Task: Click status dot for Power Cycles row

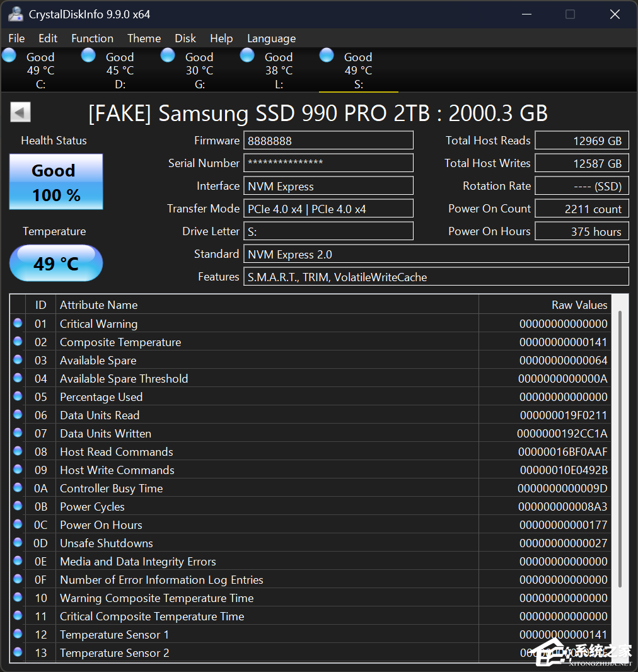Action: coord(18,506)
